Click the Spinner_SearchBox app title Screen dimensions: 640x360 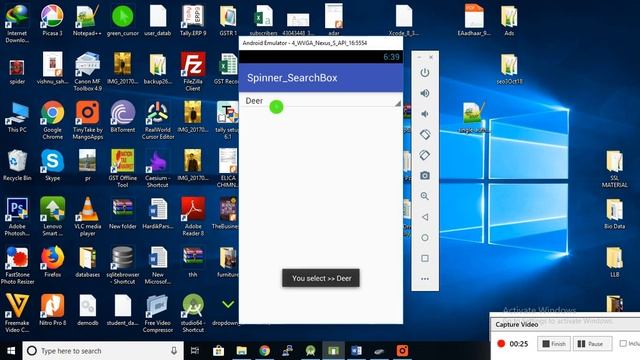tap(292, 78)
